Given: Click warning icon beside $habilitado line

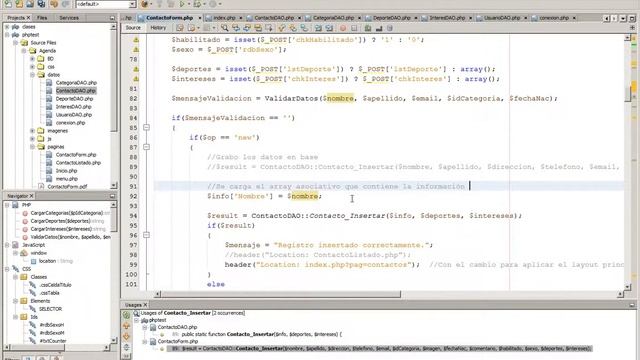Looking at the screenshot, I should [x=136, y=40].
